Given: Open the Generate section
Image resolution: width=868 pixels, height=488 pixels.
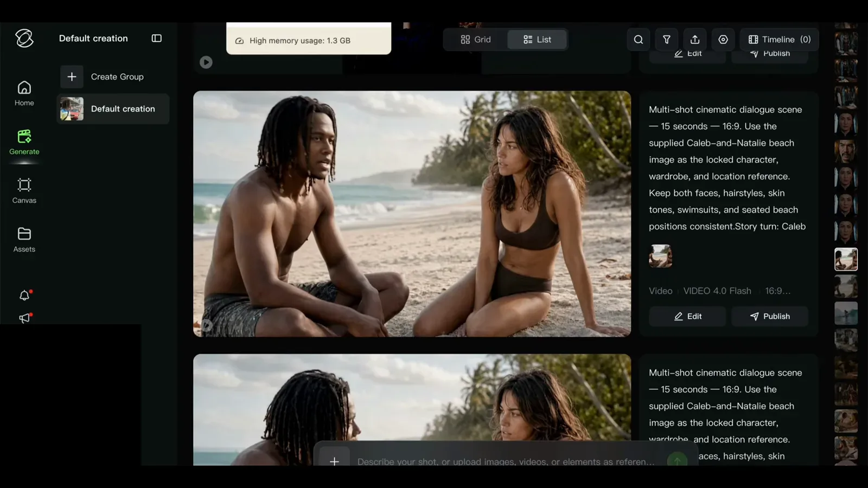Looking at the screenshot, I should pos(24,142).
